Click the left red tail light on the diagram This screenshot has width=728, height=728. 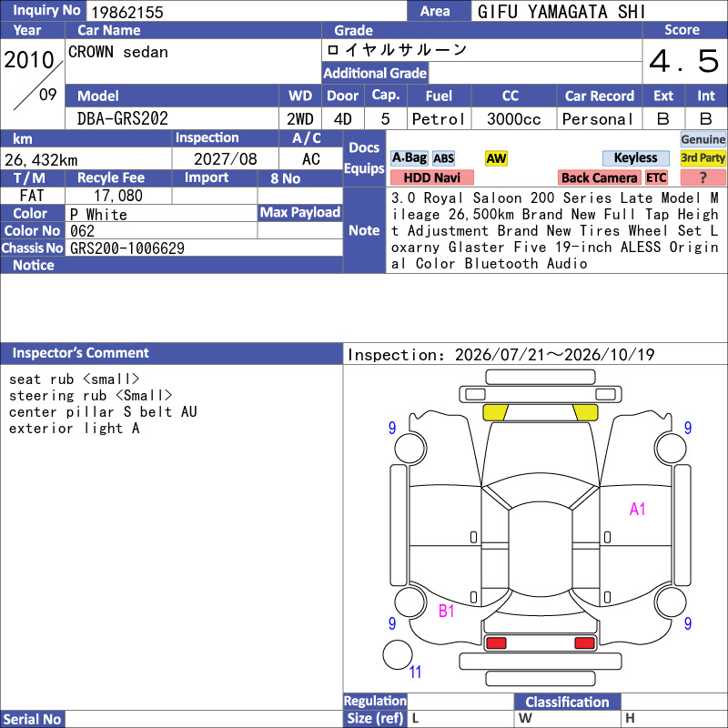[x=496, y=643]
